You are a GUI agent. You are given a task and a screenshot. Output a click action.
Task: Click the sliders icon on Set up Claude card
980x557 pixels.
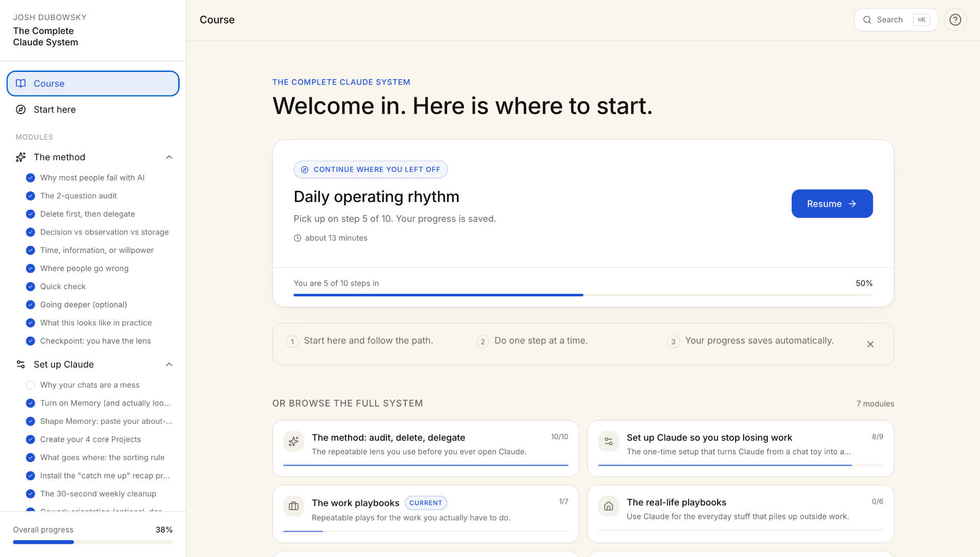pos(608,442)
